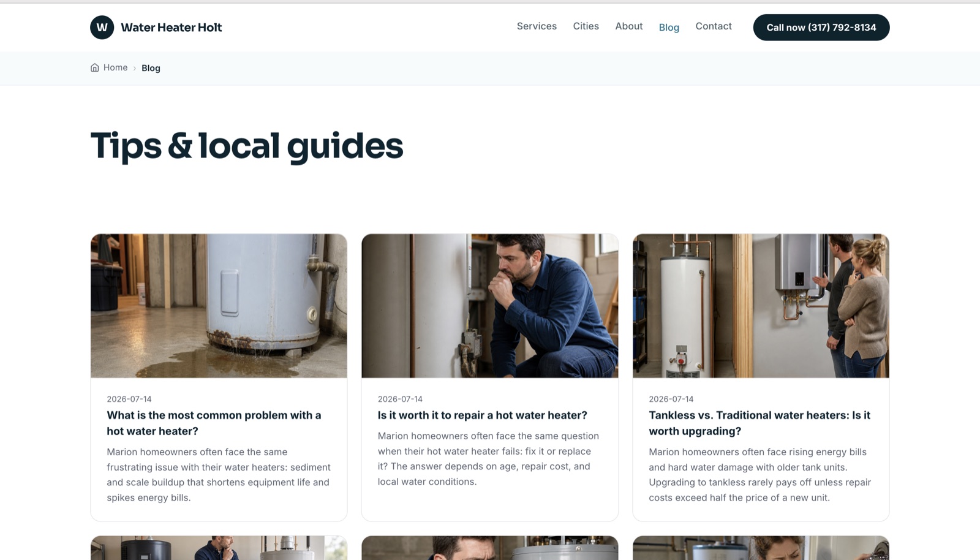Image resolution: width=980 pixels, height=560 pixels.
Task: Click the date above 'worth it to repair' title
Action: [x=400, y=399]
